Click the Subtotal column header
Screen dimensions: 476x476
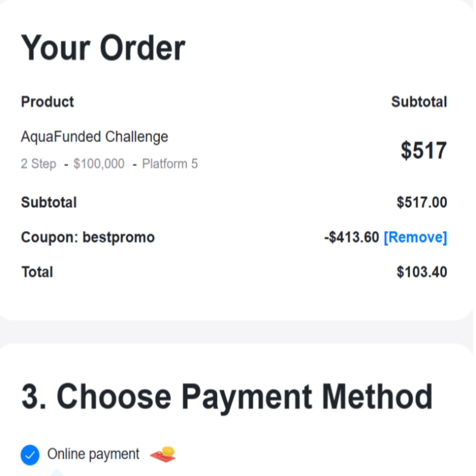(419, 102)
